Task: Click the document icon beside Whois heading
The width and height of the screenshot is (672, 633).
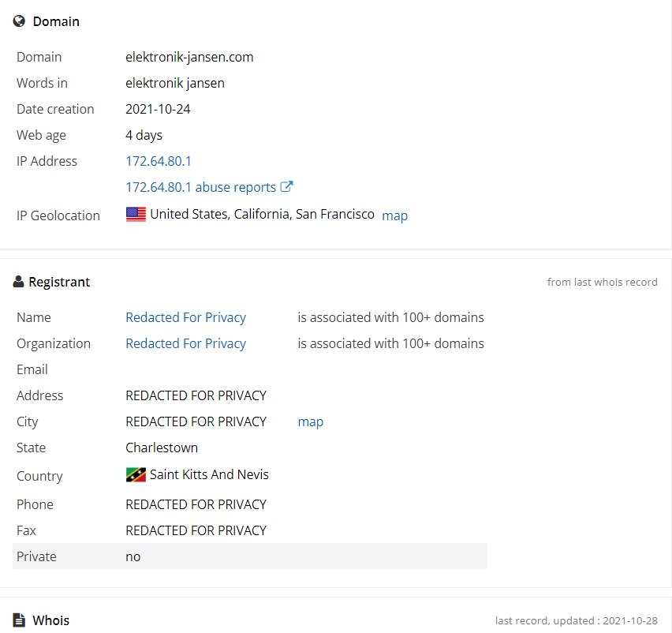Action: 19,620
